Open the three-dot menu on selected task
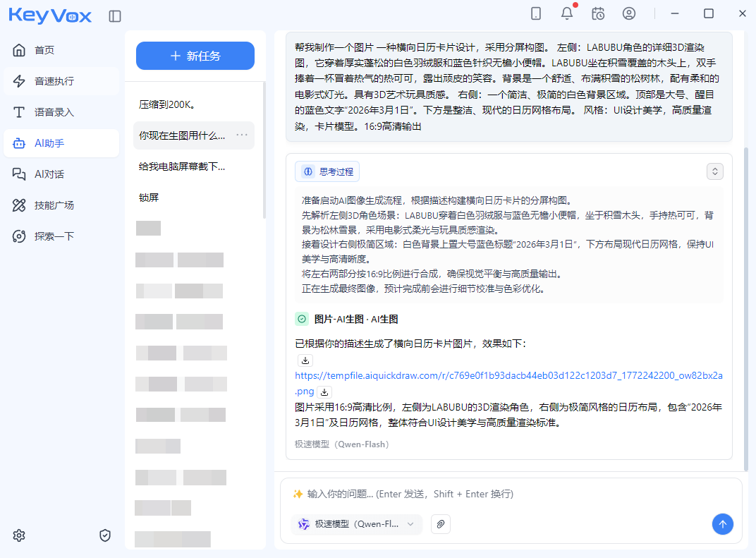Image resolution: width=756 pixels, height=558 pixels. pos(242,135)
